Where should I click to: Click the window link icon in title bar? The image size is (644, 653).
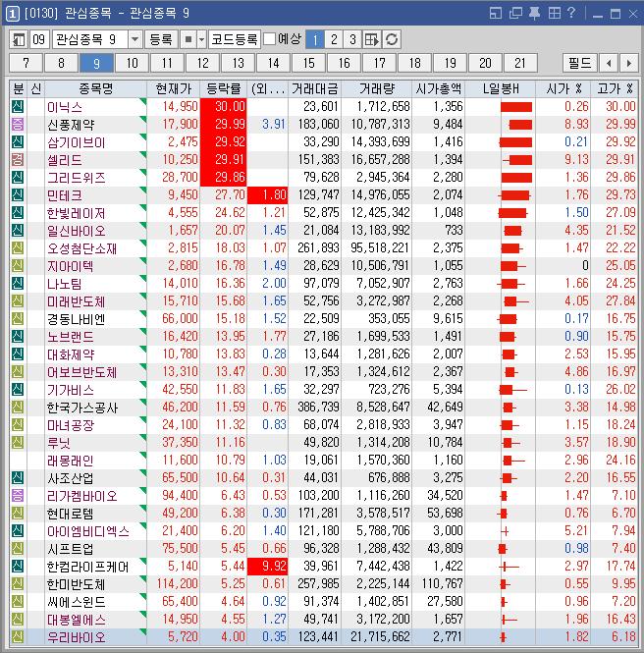coord(496,14)
